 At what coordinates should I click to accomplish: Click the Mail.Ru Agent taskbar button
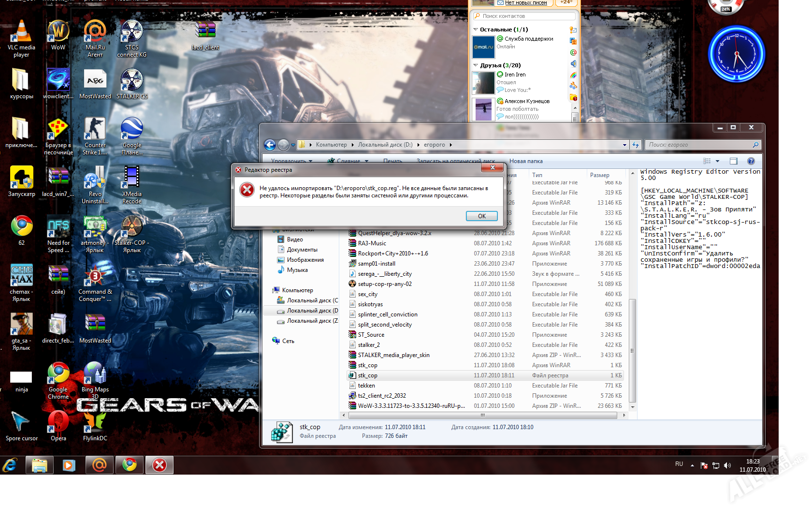(x=99, y=465)
